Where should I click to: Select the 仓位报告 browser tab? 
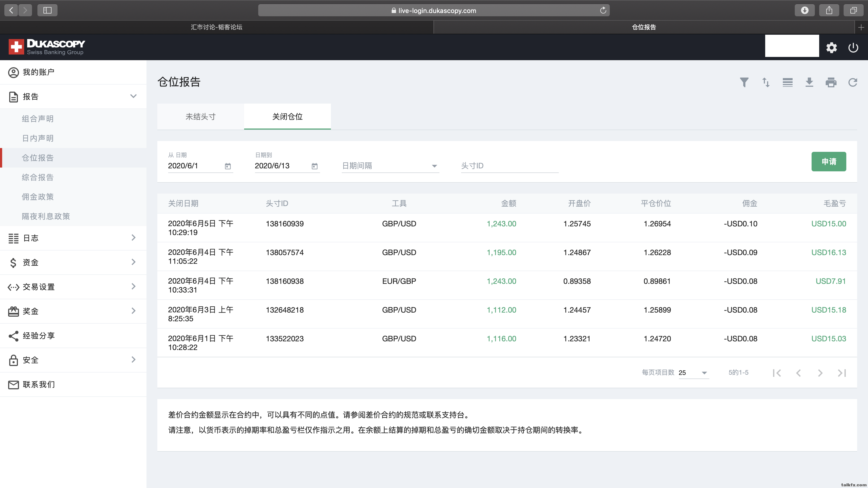(x=644, y=27)
